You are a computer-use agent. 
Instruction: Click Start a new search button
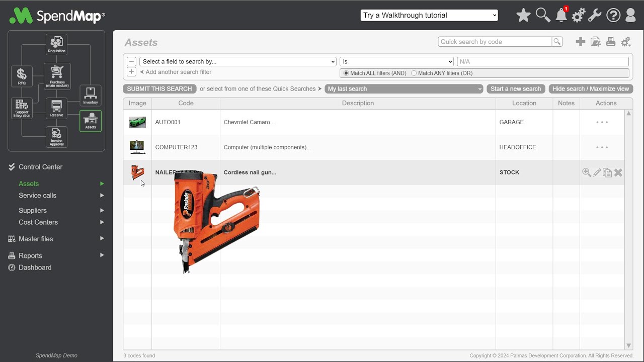(516, 88)
